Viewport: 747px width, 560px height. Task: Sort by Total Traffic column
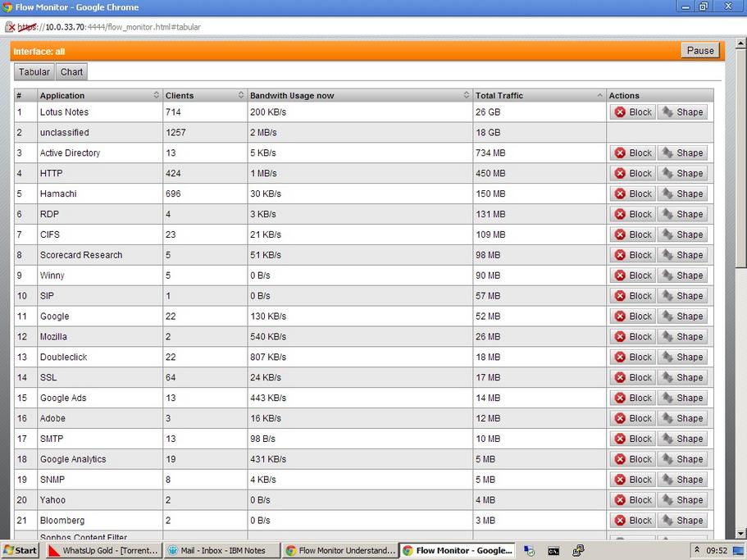tap(540, 95)
